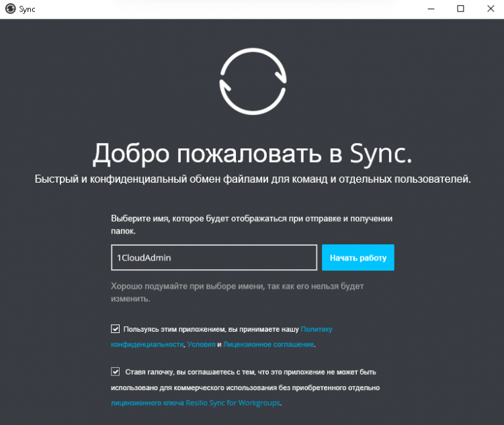Viewport: 504px width, 425px height.
Task: Close the Sync window
Action: (490, 9)
